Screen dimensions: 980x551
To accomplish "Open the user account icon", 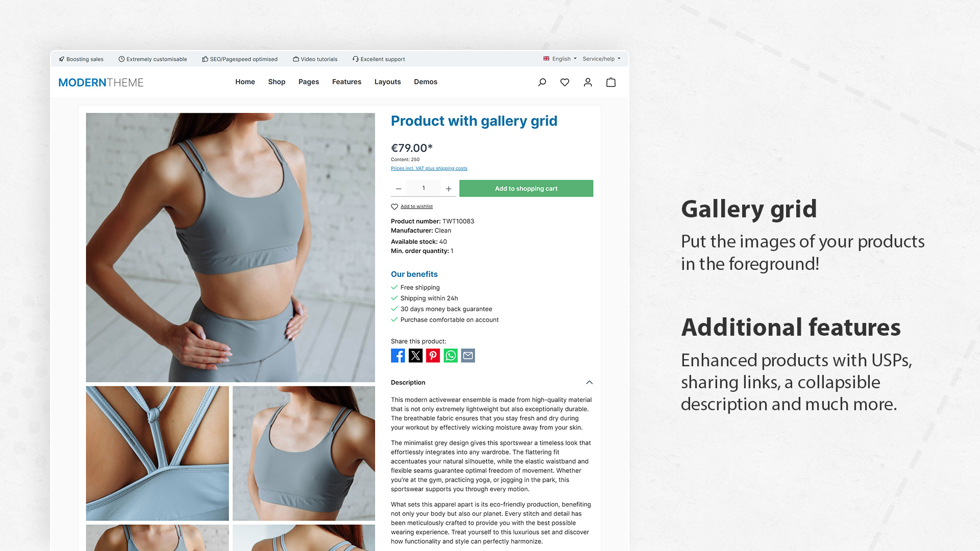I will pos(588,82).
